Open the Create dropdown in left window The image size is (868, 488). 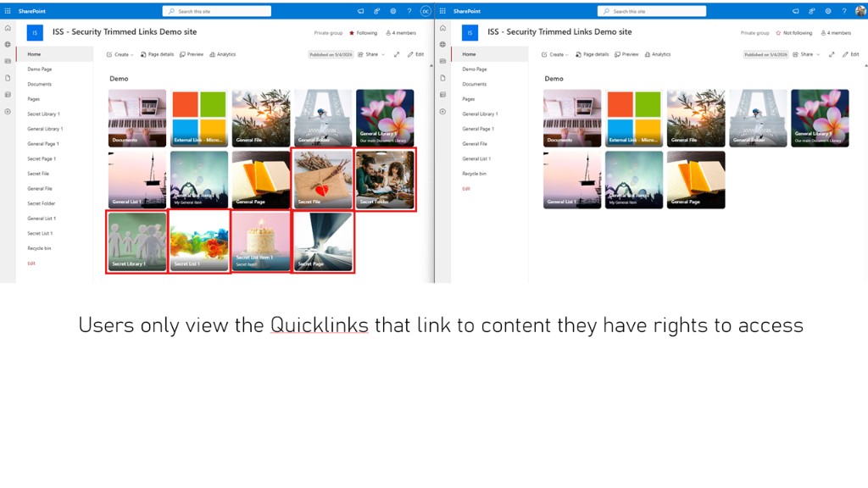click(120, 54)
